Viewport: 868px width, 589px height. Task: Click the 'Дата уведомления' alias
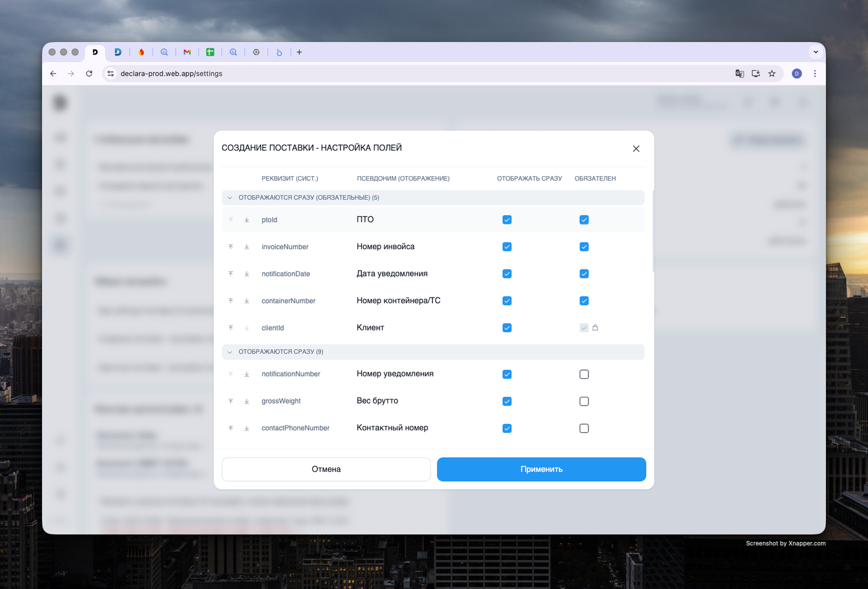click(x=392, y=273)
